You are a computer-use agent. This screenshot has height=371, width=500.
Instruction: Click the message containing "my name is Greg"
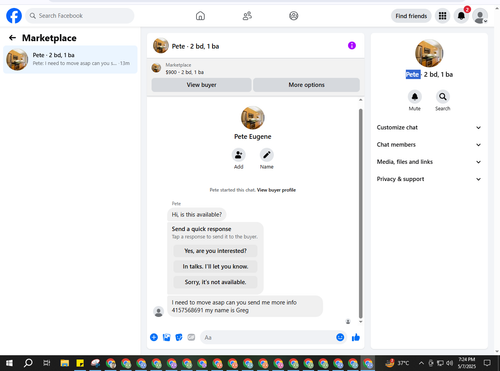(245, 306)
